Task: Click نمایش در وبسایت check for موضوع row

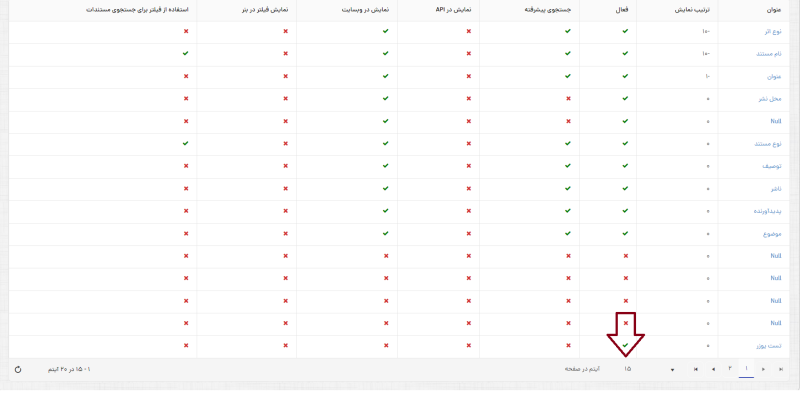Action: [386, 234]
